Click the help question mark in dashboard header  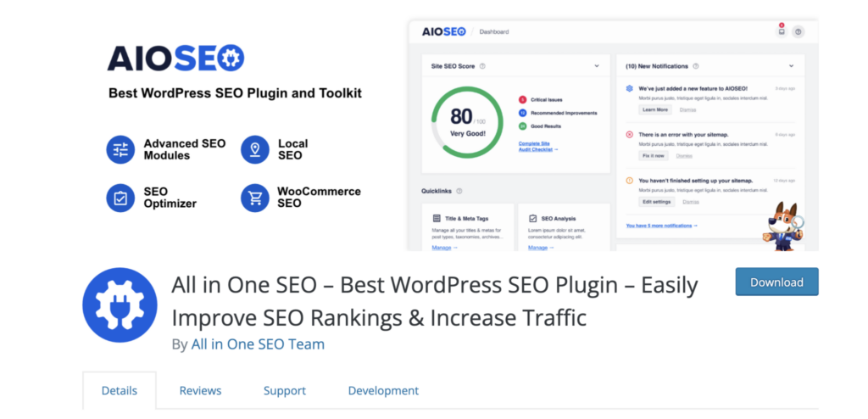tap(798, 31)
